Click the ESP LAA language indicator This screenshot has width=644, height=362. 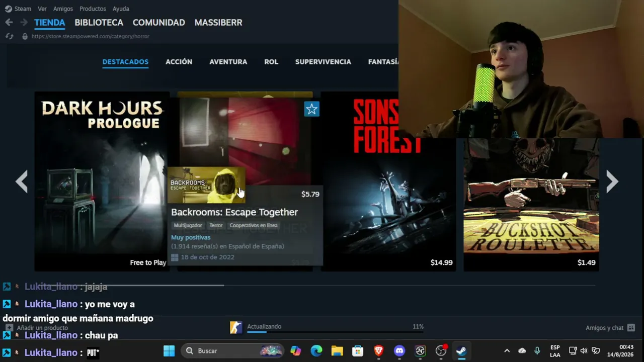pos(555,351)
